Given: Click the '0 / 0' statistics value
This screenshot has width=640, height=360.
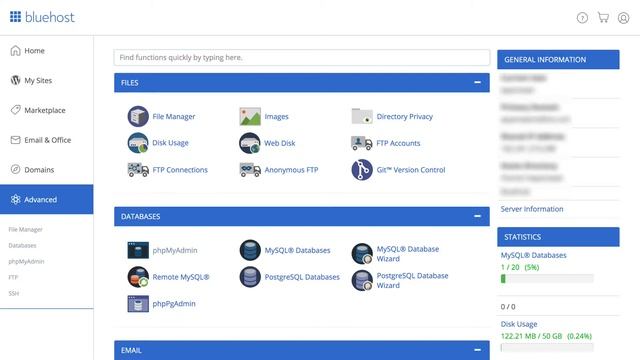Looking at the screenshot, I should tap(508, 307).
